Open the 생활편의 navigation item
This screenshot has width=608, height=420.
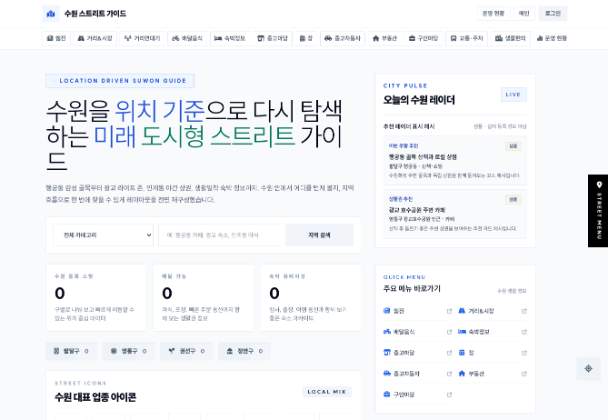[x=510, y=38]
